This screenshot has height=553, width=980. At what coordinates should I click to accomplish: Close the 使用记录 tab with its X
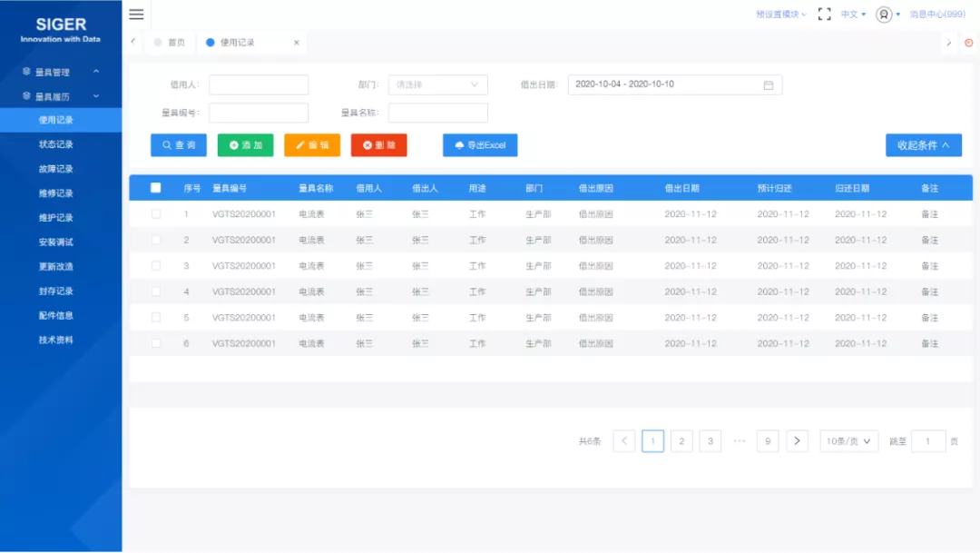pyautogui.click(x=296, y=43)
